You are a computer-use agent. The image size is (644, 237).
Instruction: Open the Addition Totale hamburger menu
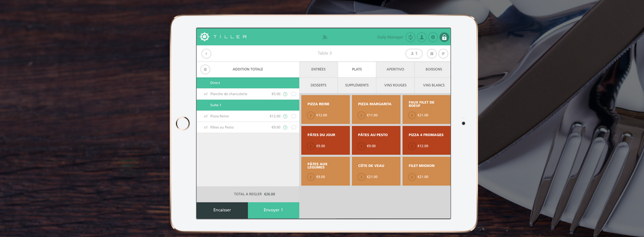point(205,69)
